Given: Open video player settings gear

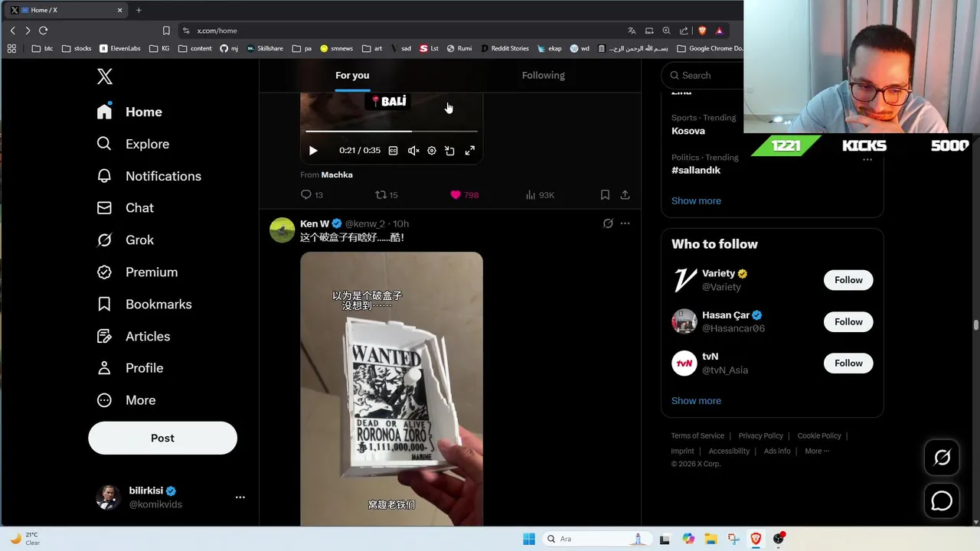Looking at the screenshot, I should [432, 151].
